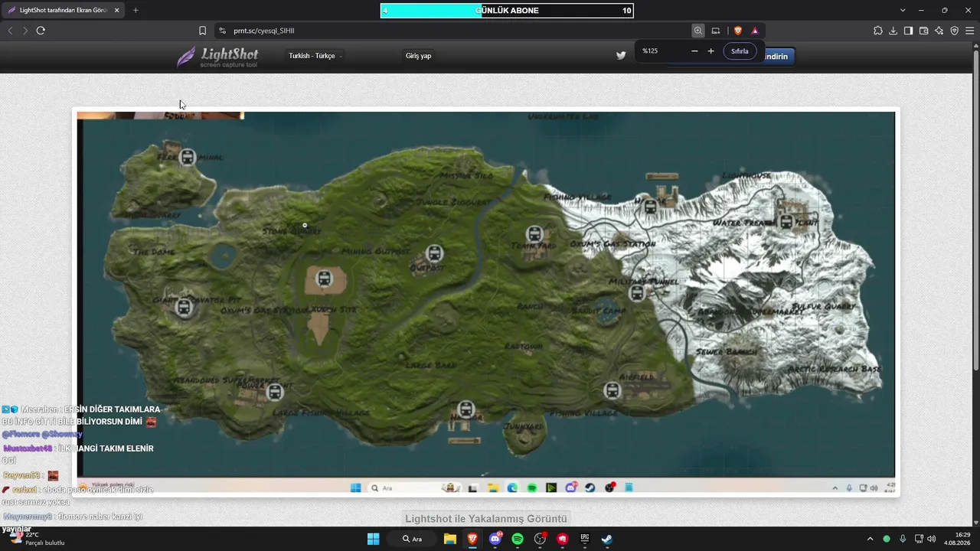Open the weather widget showing 22°C
This screenshot has height=551, width=980.
pos(35,539)
